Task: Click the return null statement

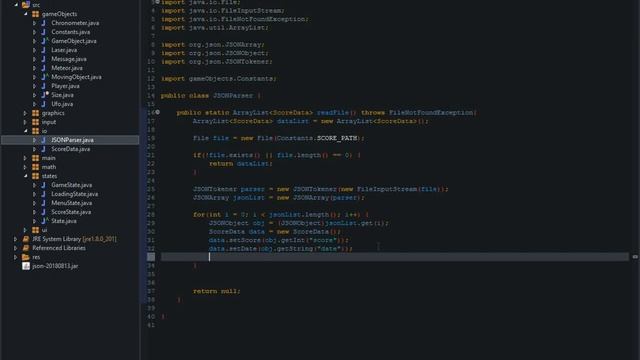Action: (217, 291)
